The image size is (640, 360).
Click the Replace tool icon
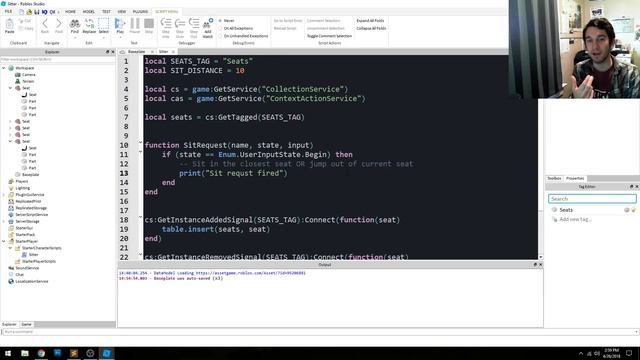pyautogui.click(x=89, y=24)
